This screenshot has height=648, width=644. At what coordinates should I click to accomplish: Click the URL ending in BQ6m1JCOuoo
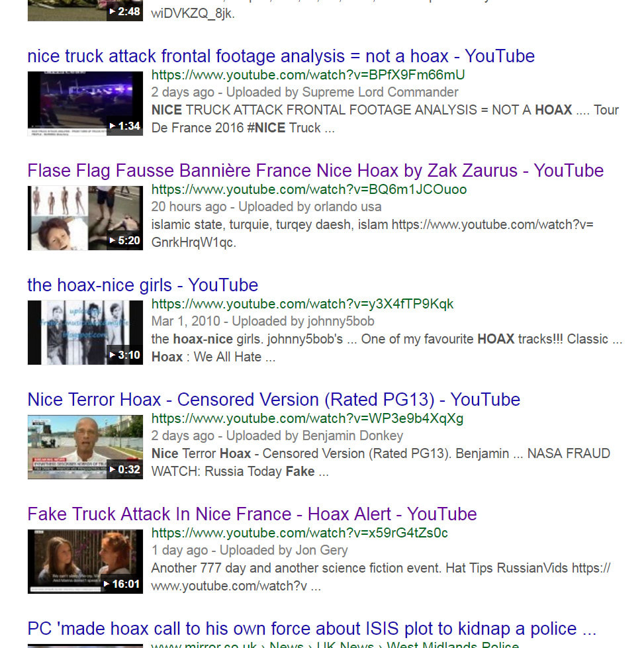pyautogui.click(x=309, y=189)
